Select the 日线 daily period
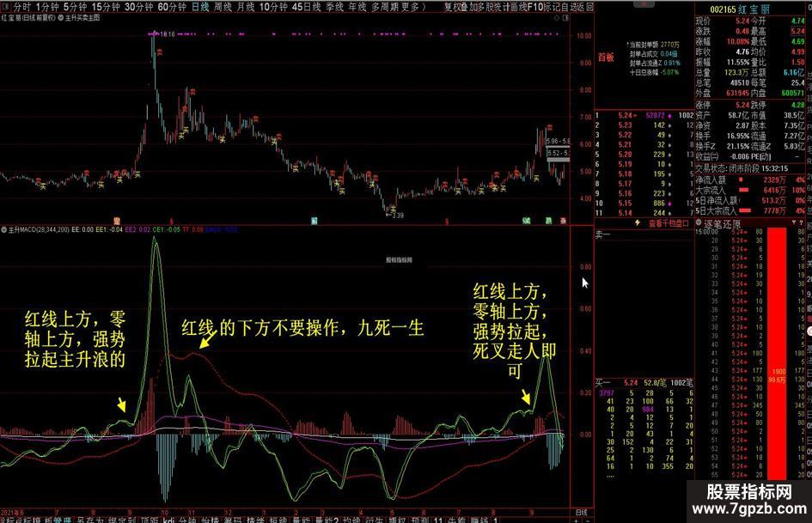 point(200,7)
